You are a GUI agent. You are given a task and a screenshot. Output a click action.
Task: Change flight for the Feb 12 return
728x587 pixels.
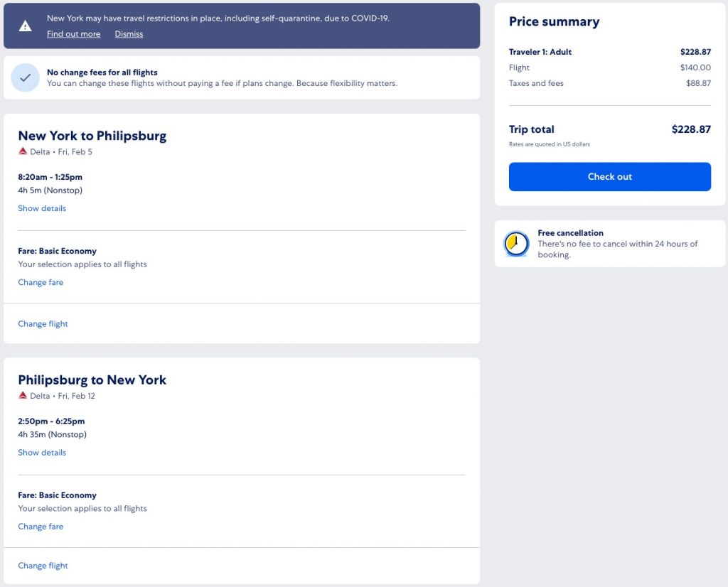43,566
